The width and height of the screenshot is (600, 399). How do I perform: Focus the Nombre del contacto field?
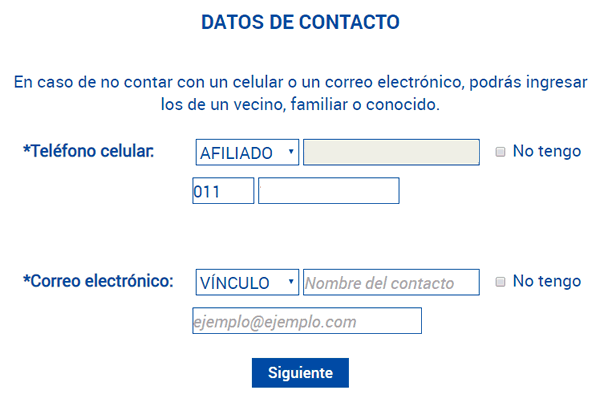click(391, 282)
